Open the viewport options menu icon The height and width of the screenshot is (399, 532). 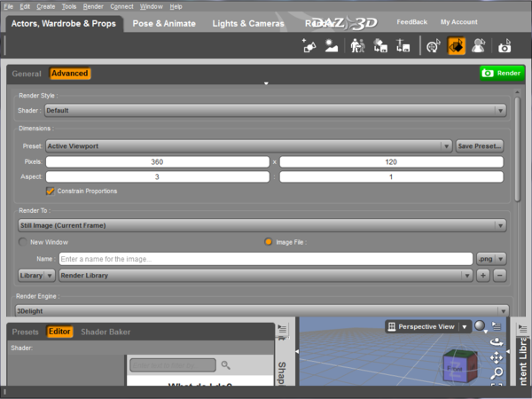tap(497, 326)
